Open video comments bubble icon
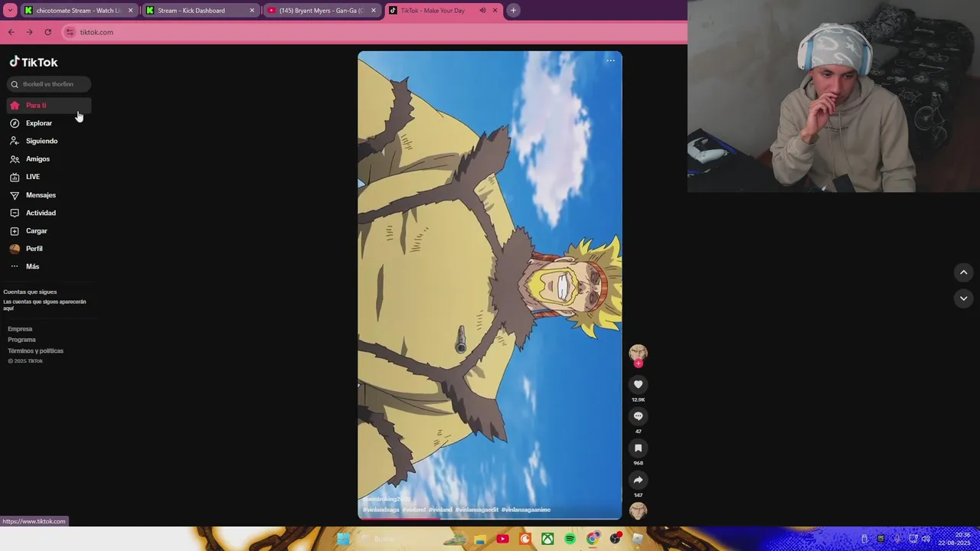The height and width of the screenshot is (551, 980). [x=638, y=416]
